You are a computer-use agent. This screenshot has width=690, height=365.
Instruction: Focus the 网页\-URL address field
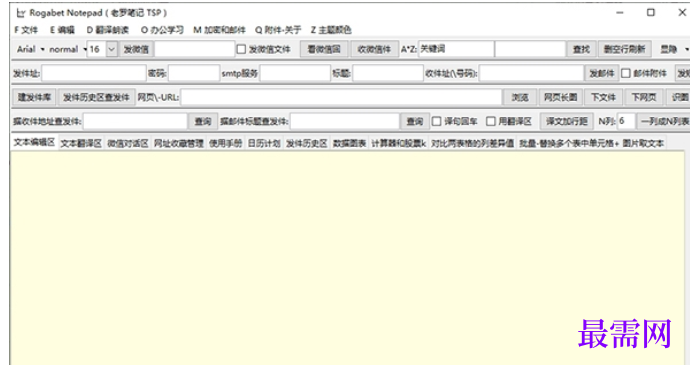tap(341, 97)
